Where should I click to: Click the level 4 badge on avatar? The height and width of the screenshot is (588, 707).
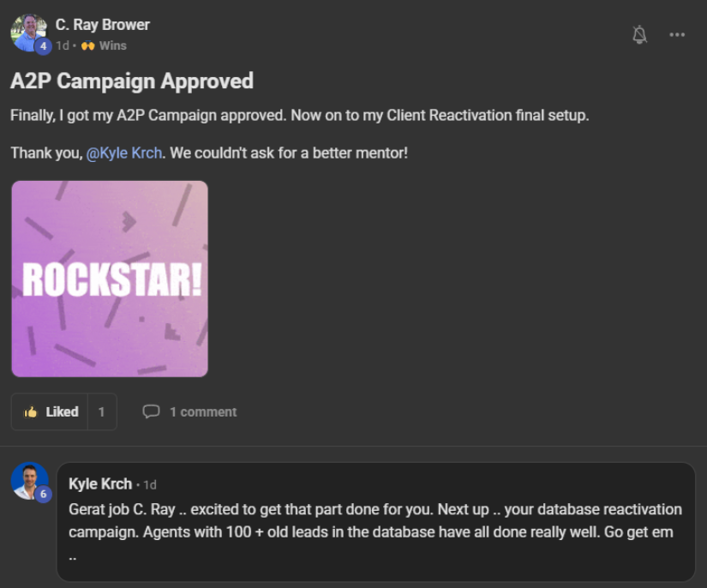[x=44, y=46]
